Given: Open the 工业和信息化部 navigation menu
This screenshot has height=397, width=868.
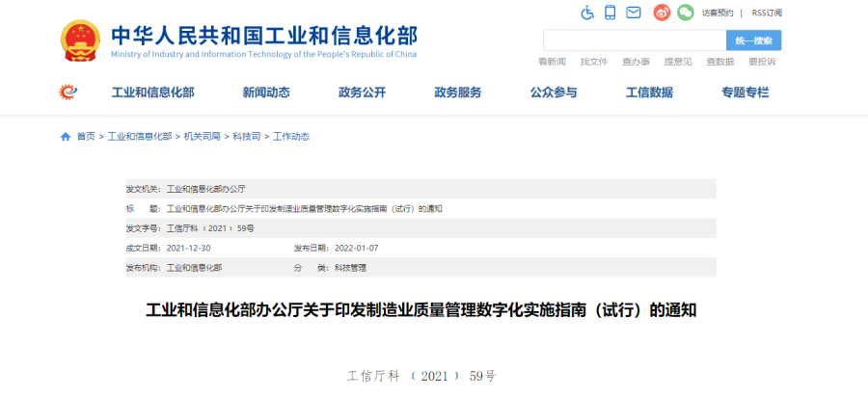Looking at the screenshot, I should (x=152, y=93).
